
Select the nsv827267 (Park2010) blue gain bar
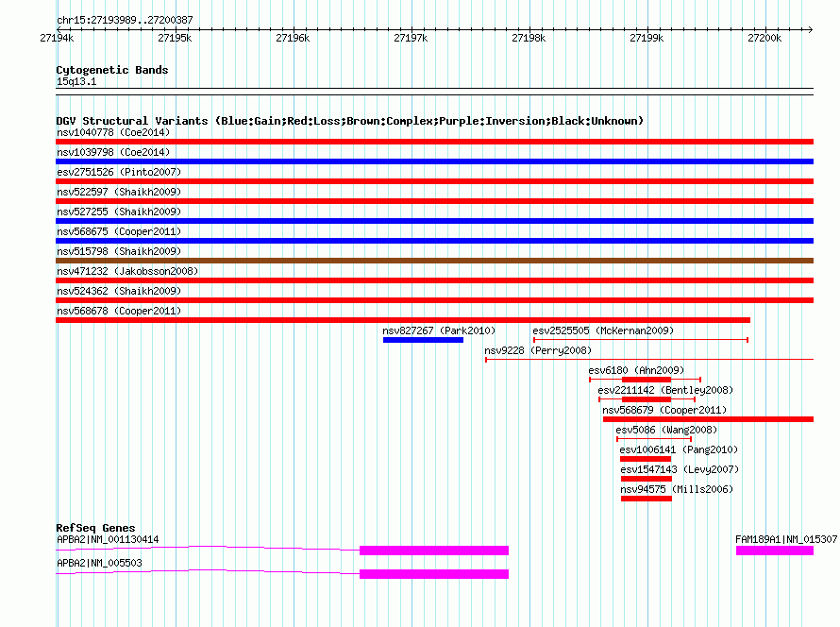pyautogui.click(x=423, y=340)
